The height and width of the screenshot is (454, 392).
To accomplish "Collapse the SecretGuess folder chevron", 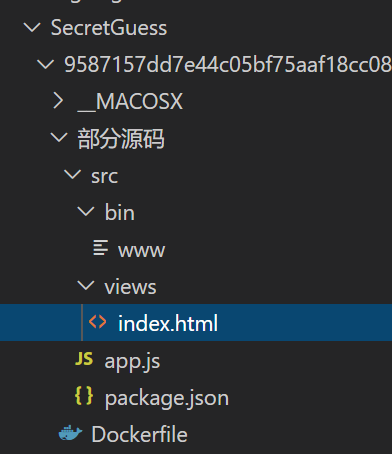I will [32, 27].
